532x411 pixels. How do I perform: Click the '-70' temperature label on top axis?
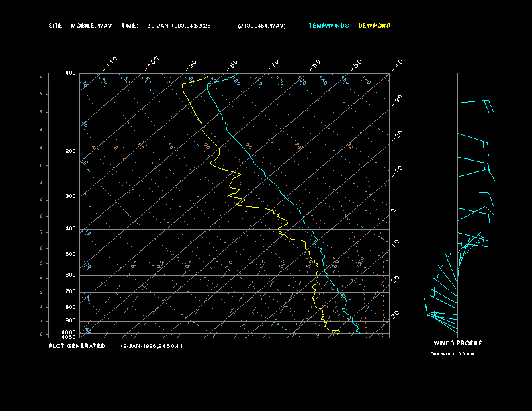(274, 64)
